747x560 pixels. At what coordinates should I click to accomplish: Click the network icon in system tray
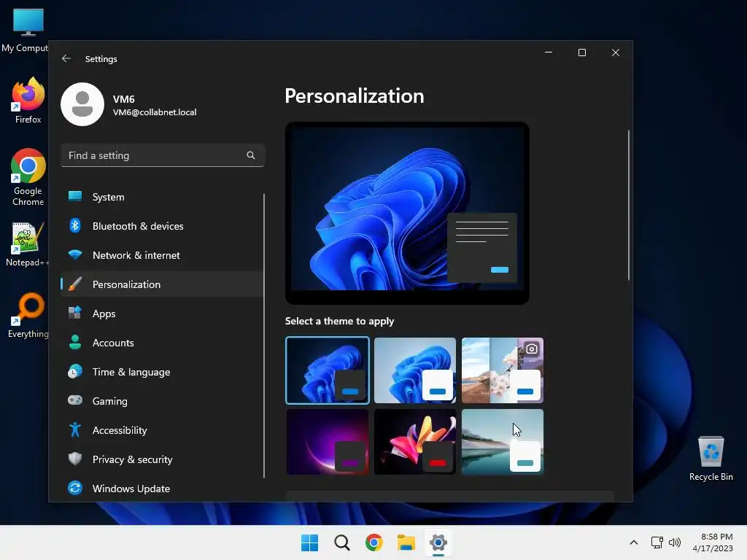pos(657,542)
